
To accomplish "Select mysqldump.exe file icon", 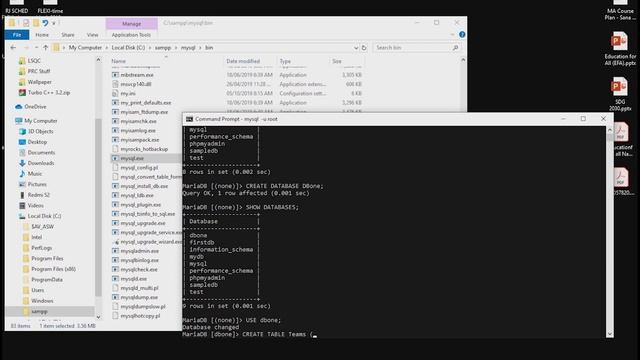I will [x=115, y=298].
